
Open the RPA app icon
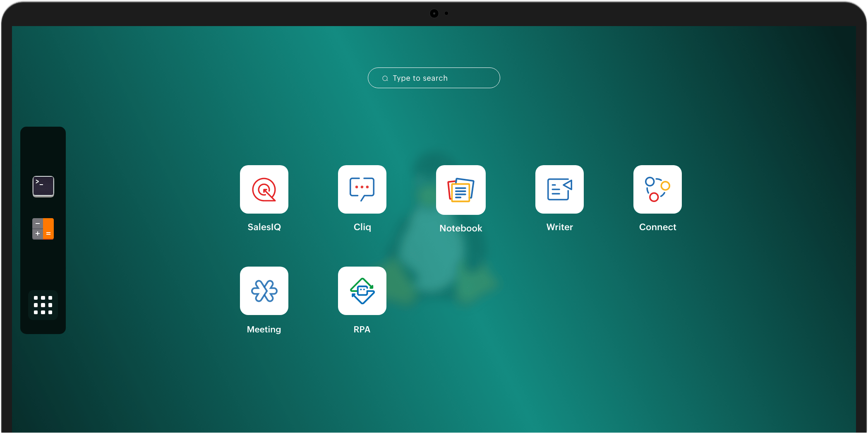[362, 291]
